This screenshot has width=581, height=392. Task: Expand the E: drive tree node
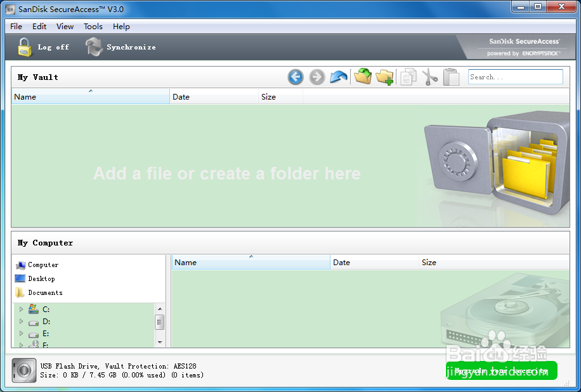21,334
